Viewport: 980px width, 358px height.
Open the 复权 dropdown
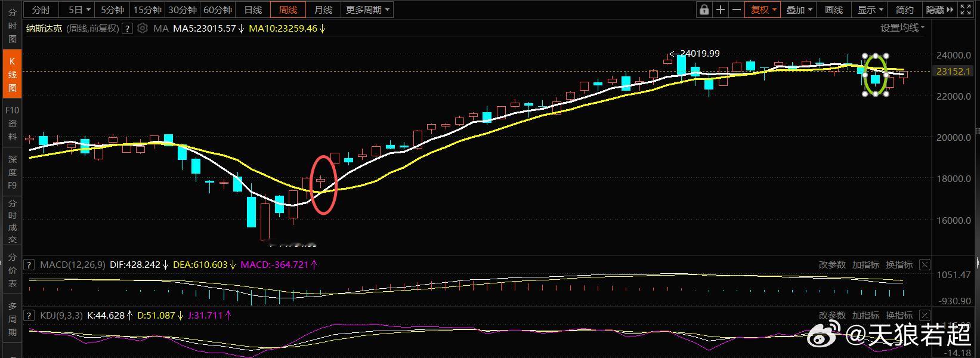[763, 10]
